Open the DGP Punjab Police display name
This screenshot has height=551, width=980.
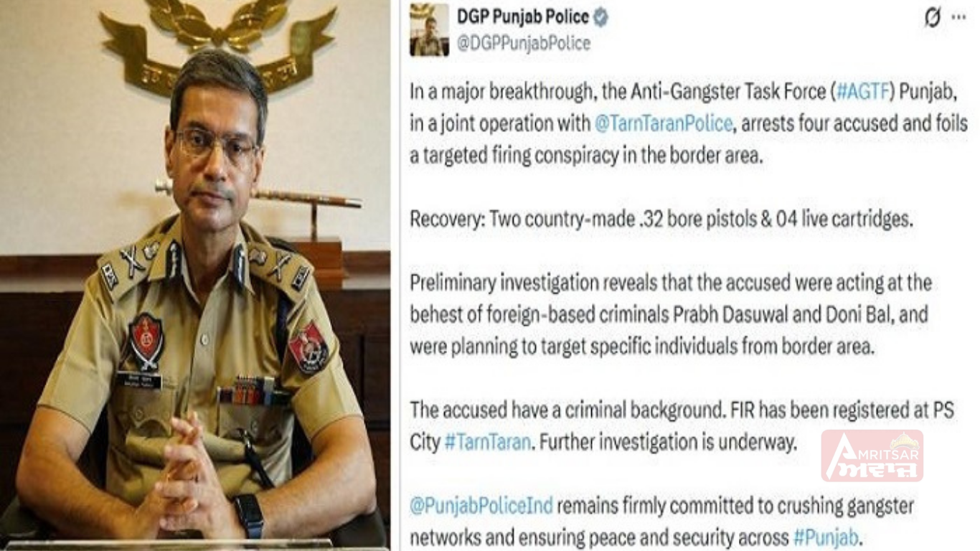coord(522,17)
